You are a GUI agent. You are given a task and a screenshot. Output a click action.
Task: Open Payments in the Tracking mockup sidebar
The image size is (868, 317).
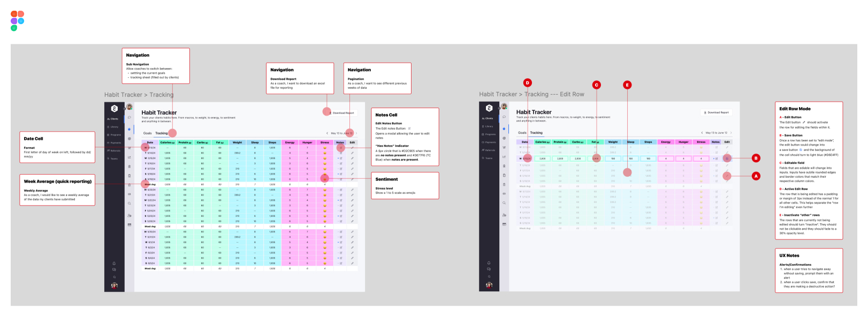[x=115, y=143]
